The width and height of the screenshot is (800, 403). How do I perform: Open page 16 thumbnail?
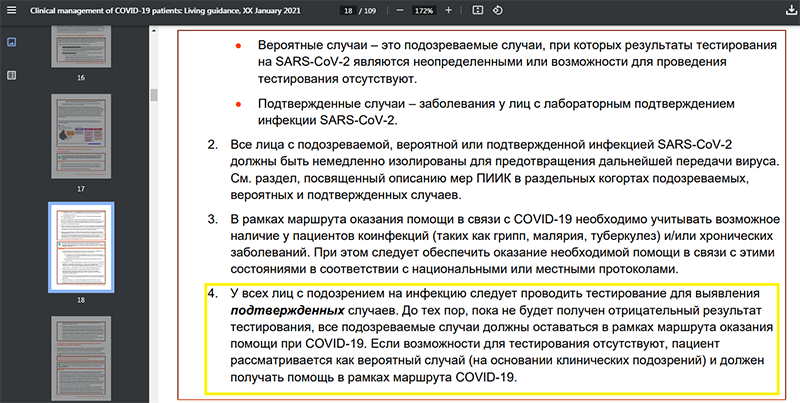[x=81, y=46]
